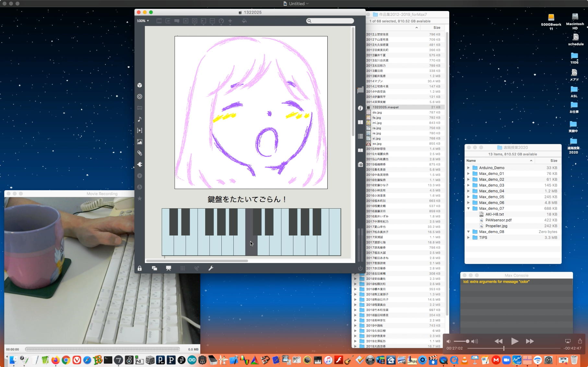Select the 1322025.maxpat file in list
The height and width of the screenshot is (367, 588).
385,107
